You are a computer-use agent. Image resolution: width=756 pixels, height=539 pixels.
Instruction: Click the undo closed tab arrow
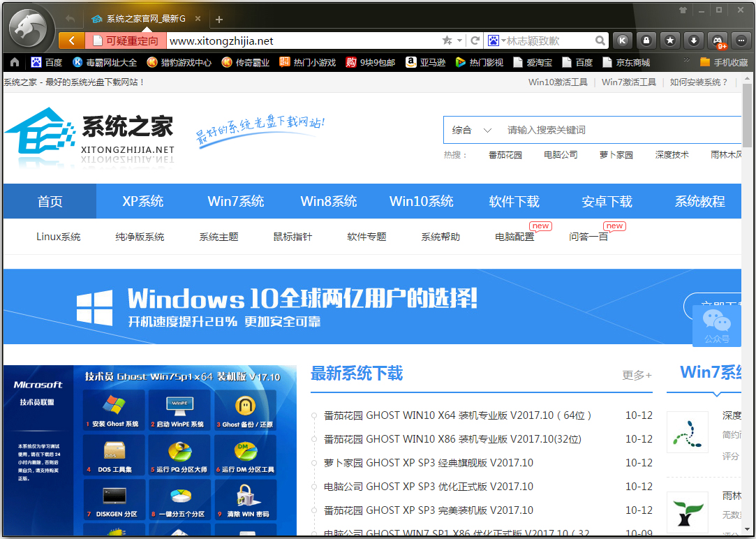(x=71, y=19)
